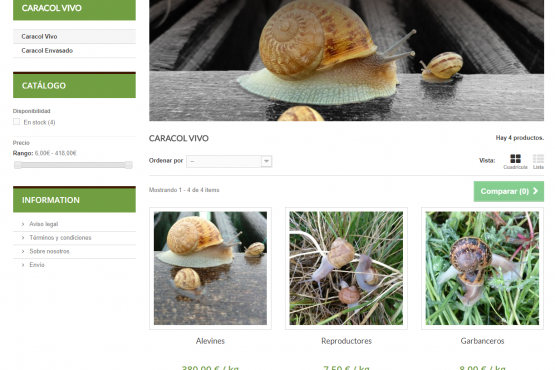Image resolution: width=555 pixels, height=370 pixels.
Task: Click the large snail banner image
Action: 346,60
